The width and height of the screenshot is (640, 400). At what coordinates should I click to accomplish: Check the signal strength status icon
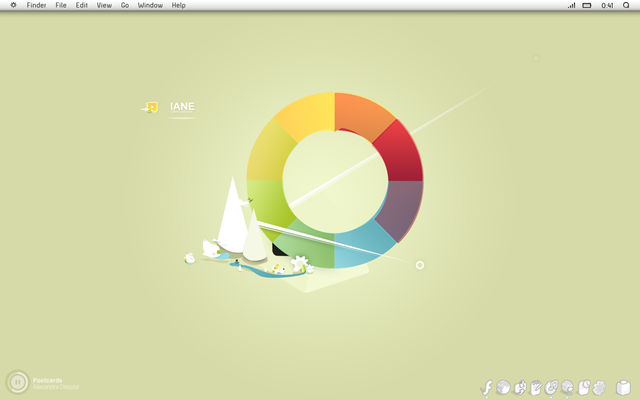coord(571,5)
